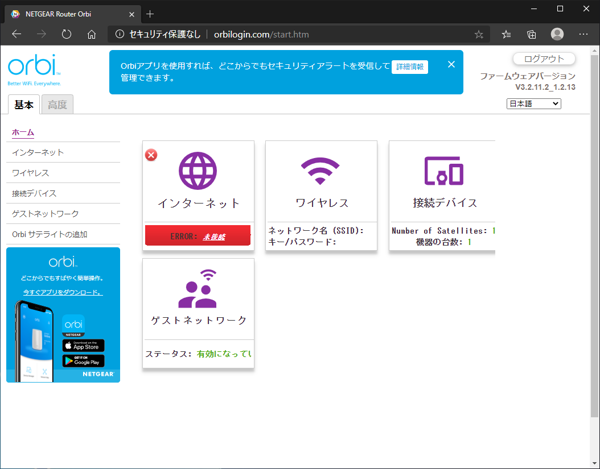The image size is (600, 469).
Task: Click the purple globe Internet icon
Action: pos(198,171)
